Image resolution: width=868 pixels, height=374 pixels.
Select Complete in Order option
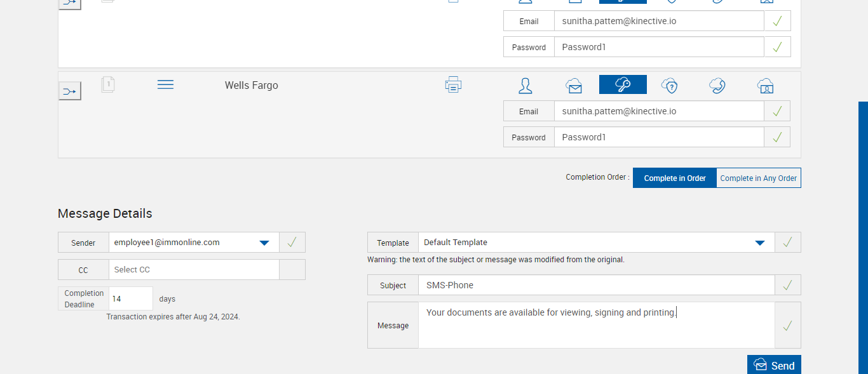click(675, 178)
